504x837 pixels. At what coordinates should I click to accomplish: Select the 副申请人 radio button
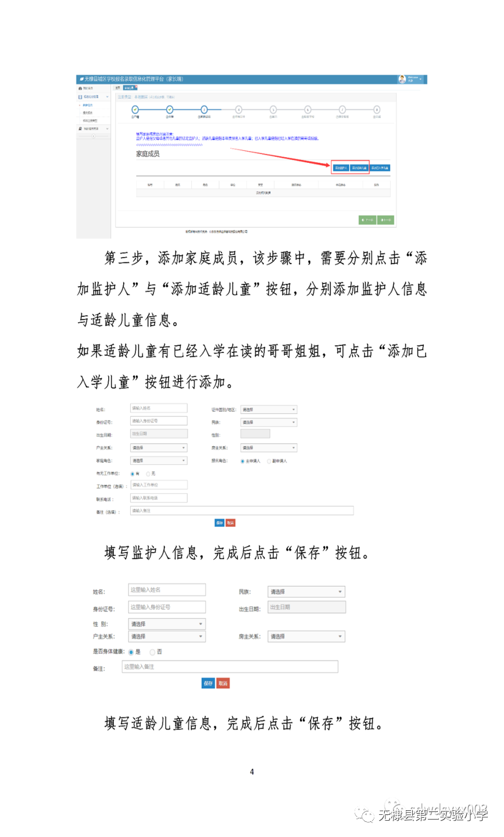click(x=269, y=461)
